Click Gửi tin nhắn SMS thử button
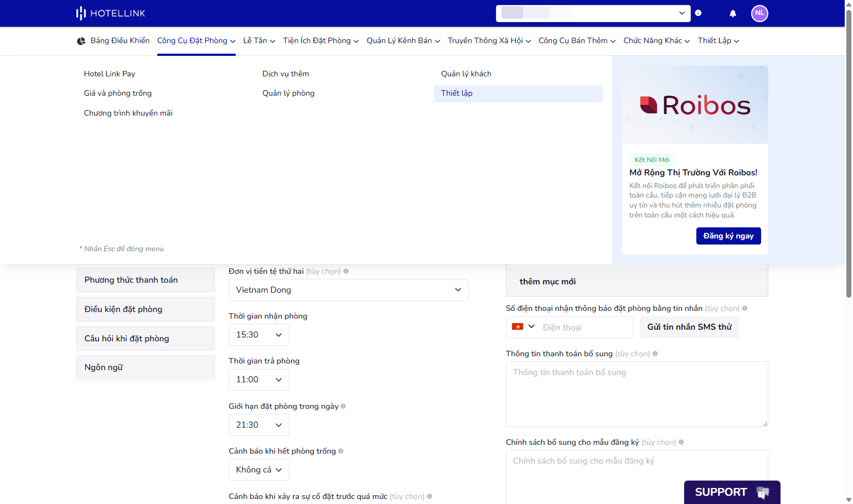This screenshot has height=504, width=853. [x=689, y=327]
